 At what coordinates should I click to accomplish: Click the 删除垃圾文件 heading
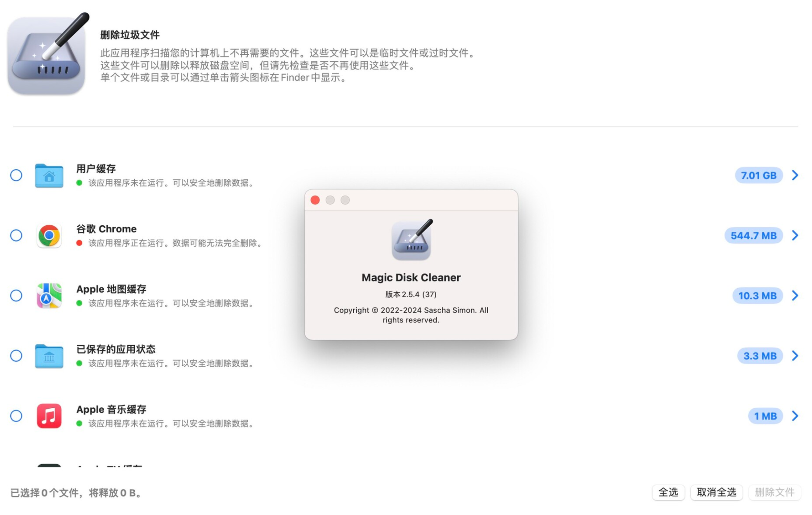130,35
